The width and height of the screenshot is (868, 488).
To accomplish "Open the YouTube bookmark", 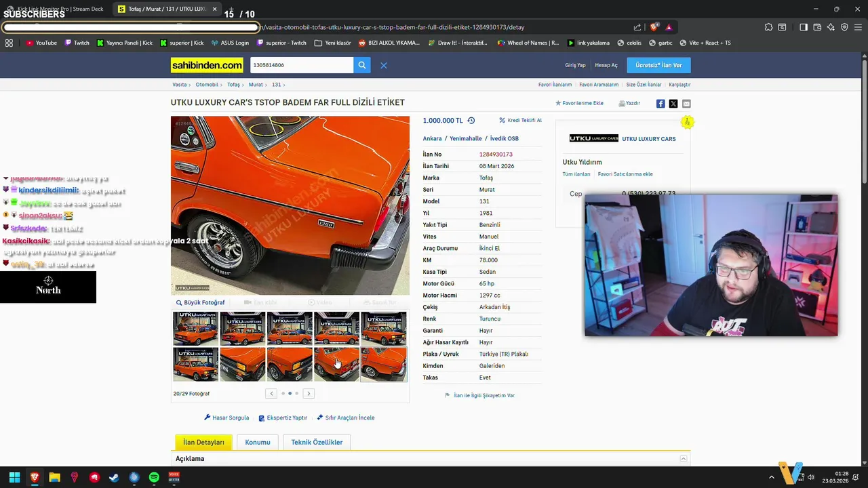I will (41, 43).
